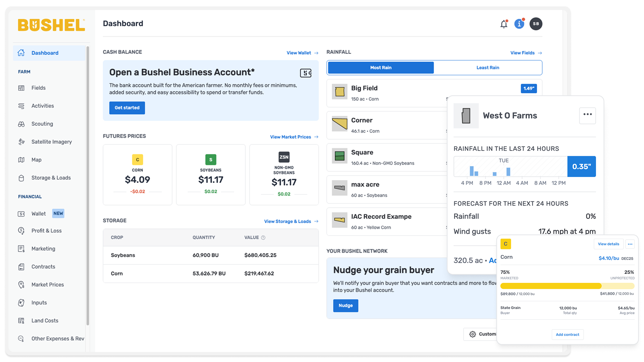Screen dimensions: 644x362
Task: Click the West O Farms thumbnail
Action: point(466,116)
